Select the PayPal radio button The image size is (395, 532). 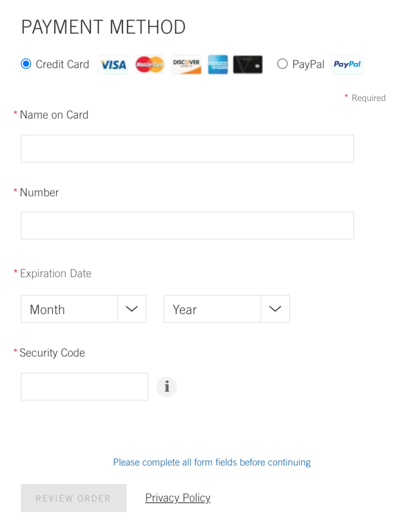(282, 64)
